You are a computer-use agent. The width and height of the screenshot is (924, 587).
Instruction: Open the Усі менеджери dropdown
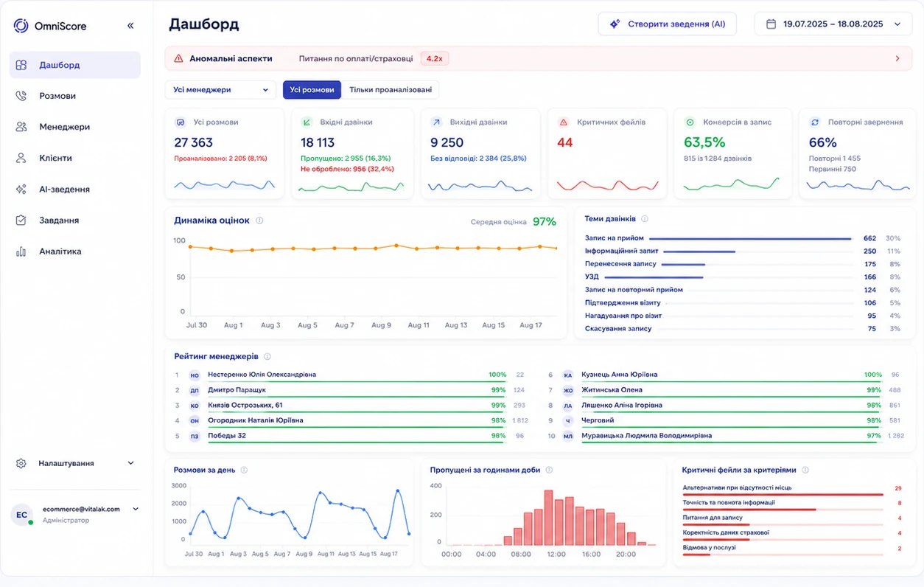tap(220, 90)
